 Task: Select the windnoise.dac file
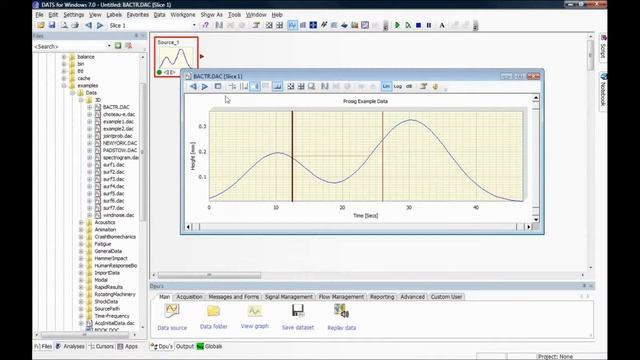click(118, 215)
